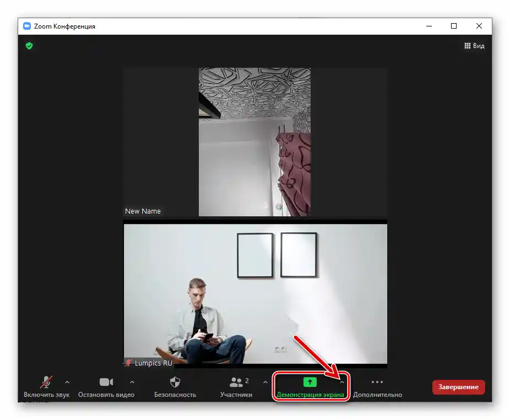Open the Участники participants panel
Image resolution: width=510 pixels, height=420 pixels.
(236, 387)
